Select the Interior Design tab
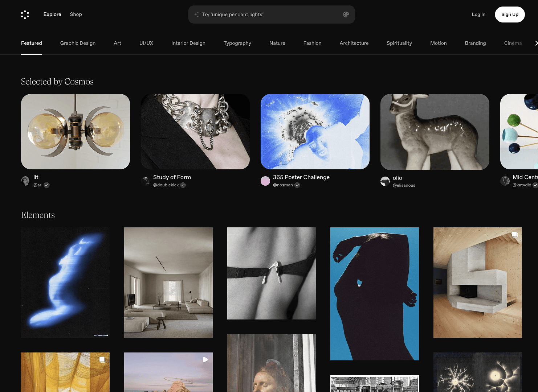The width and height of the screenshot is (538, 392). [188, 43]
